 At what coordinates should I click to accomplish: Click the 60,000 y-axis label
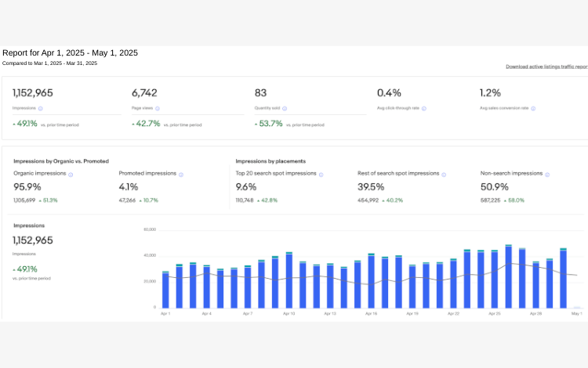click(x=150, y=229)
